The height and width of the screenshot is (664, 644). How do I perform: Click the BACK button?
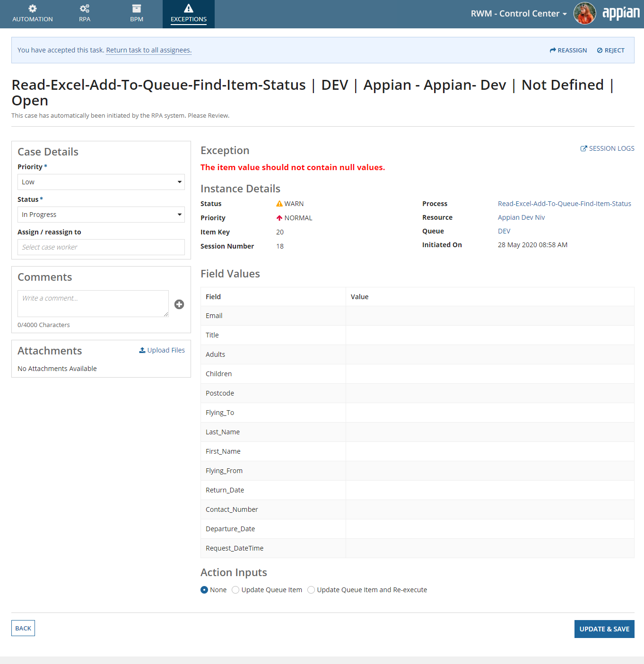(23, 628)
